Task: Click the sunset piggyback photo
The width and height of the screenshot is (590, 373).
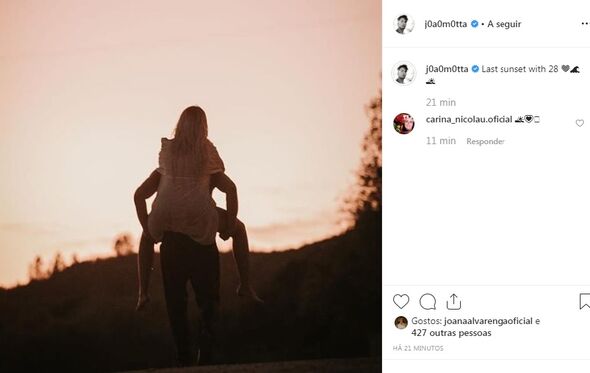Action: point(191,186)
